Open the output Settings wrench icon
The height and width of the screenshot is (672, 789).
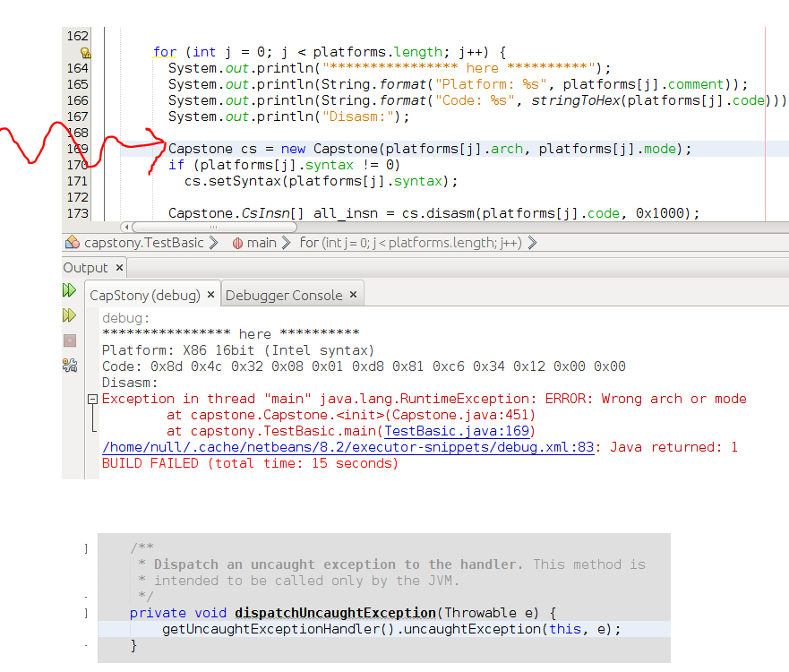point(70,365)
